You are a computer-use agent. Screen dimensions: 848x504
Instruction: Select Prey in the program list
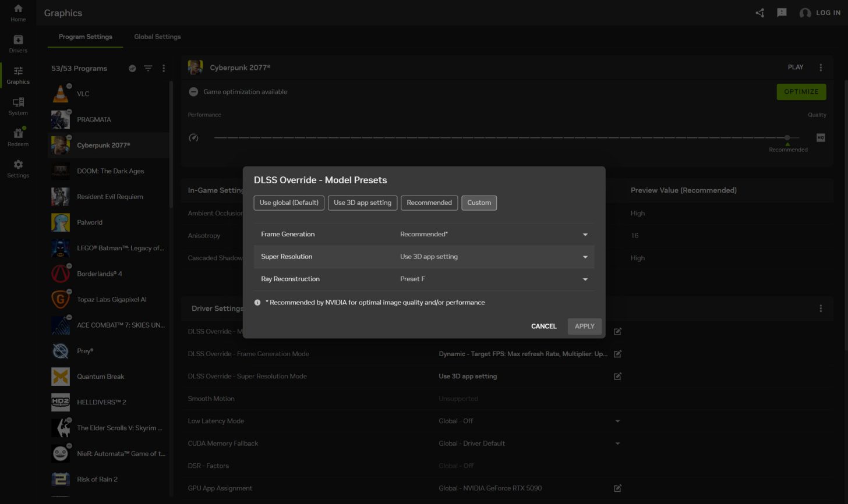click(x=108, y=351)
